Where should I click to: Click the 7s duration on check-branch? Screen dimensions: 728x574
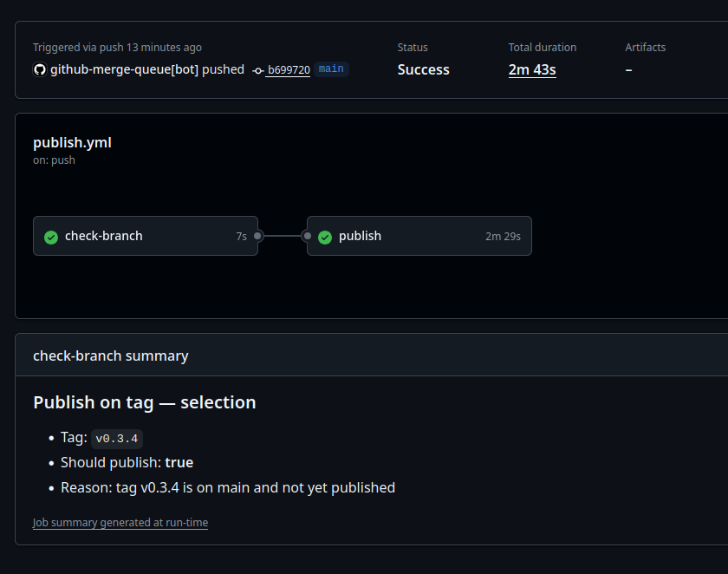tap(242, 237)
